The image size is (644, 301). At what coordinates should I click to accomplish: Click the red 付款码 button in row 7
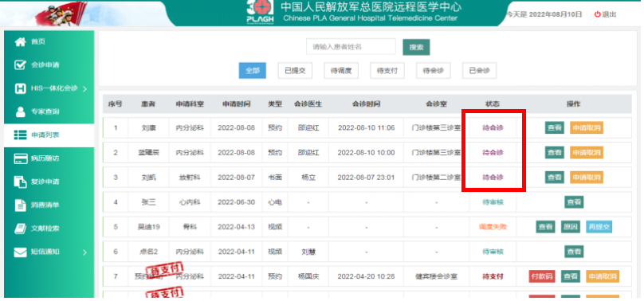point(542,276)
